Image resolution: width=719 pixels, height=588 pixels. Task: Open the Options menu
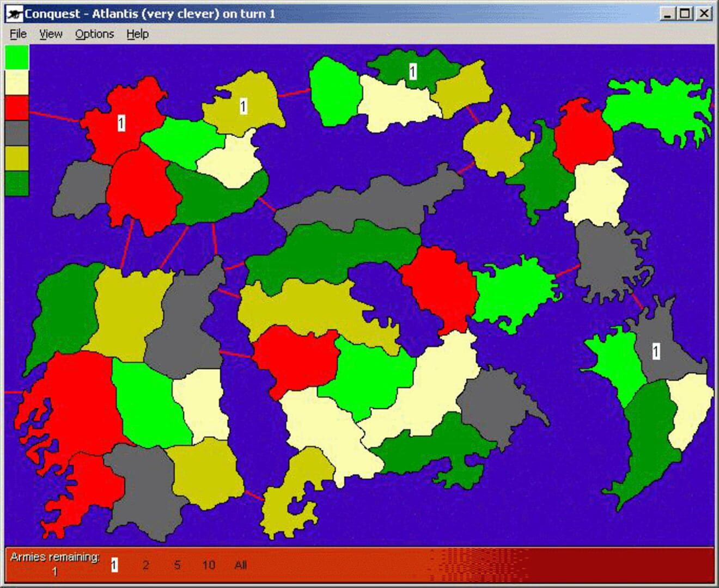(94, 34)
